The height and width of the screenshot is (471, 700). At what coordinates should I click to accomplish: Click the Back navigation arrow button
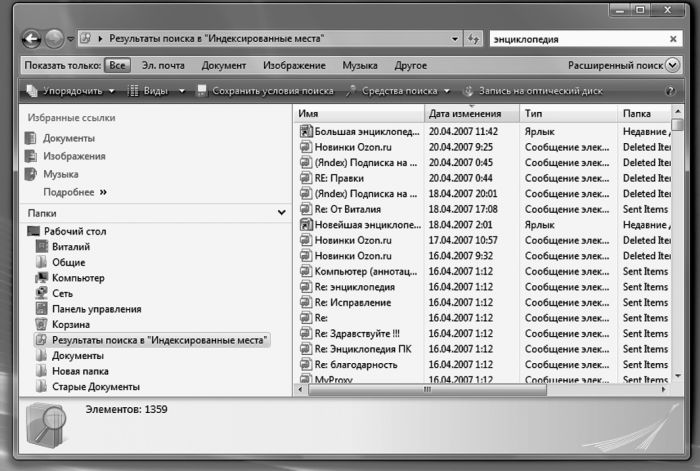[29, 39]
